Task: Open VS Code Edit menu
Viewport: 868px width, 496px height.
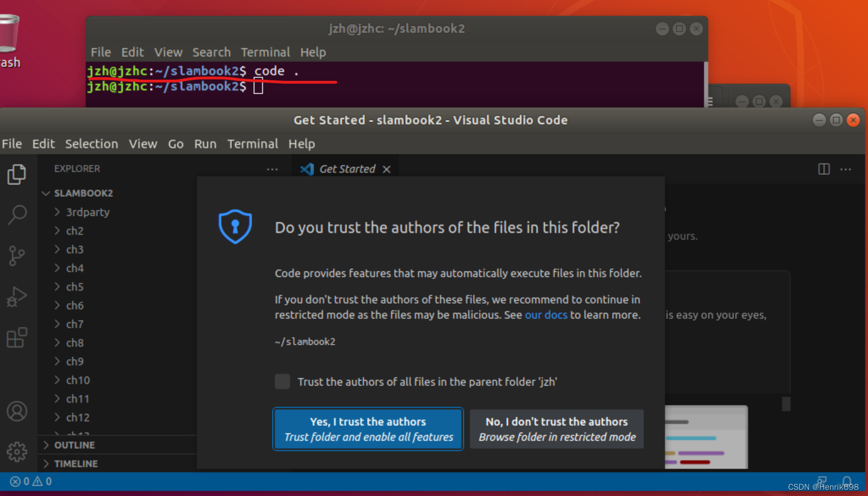Action: tap(44, 144)
